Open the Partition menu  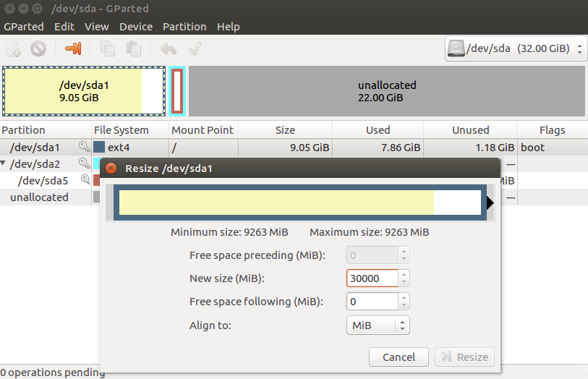pyautogui.click(x=184, y=27)
